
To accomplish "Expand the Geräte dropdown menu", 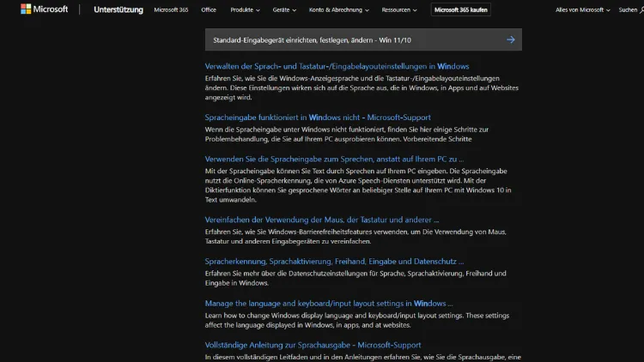I will click(284, 9).
